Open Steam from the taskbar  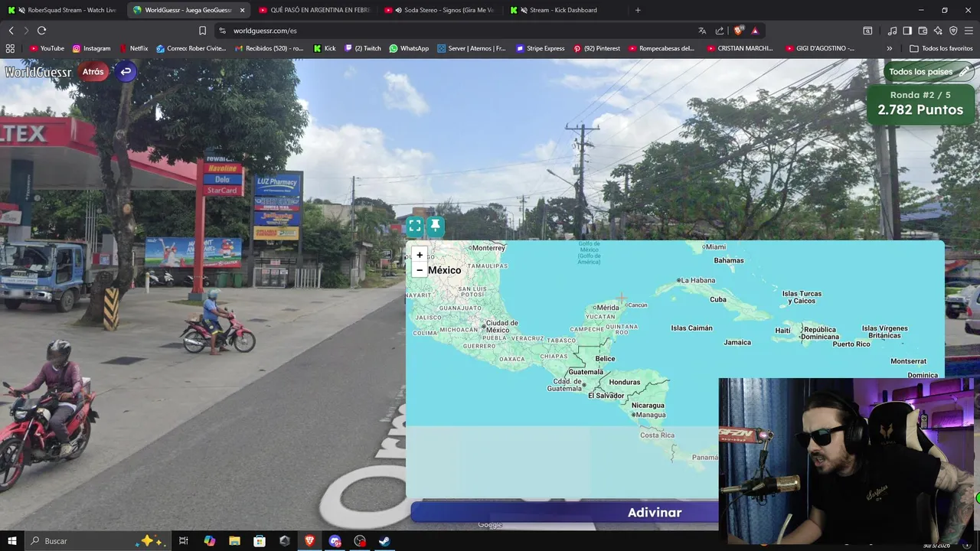click(x=384, y=541)
